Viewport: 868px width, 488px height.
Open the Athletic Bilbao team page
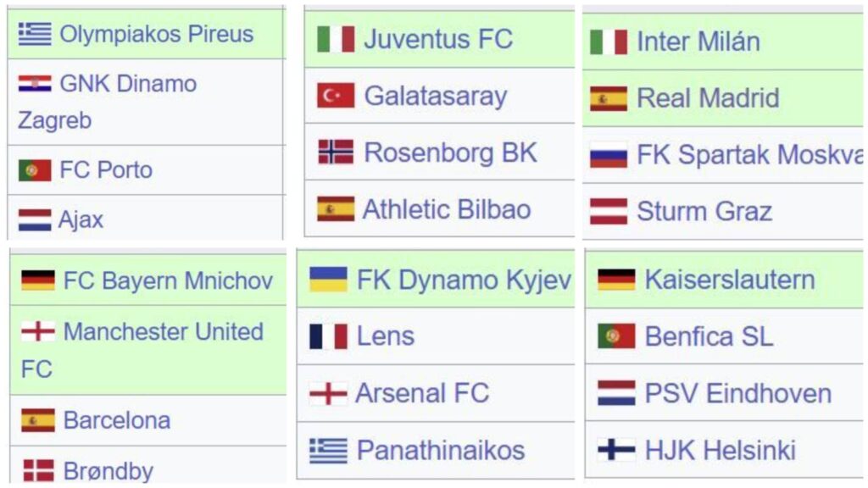pyautogui.click(x=447, y=209)
